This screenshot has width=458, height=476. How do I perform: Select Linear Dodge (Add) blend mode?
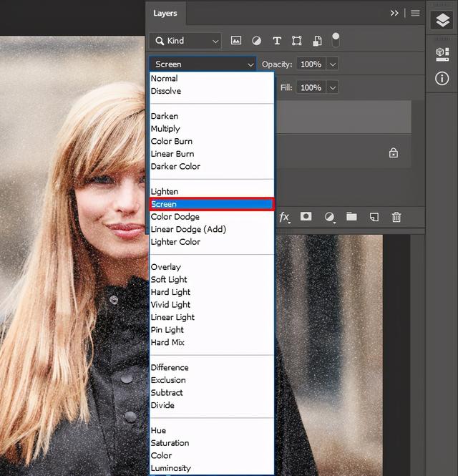tap(212, 229)
